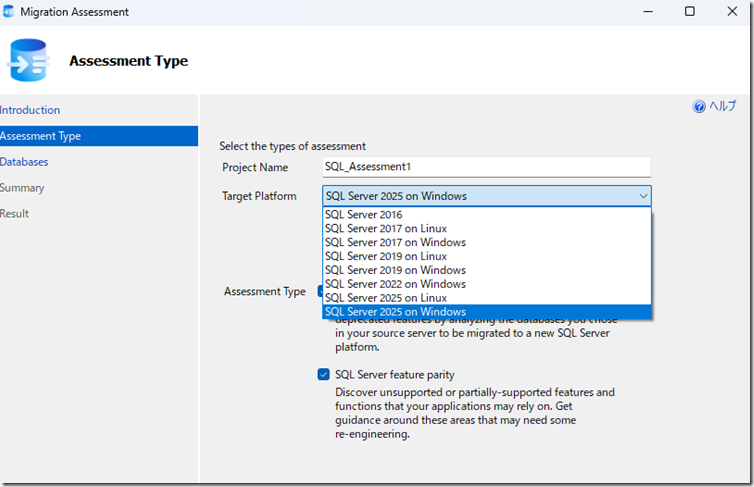The height and width of the screenshot is (487, 754).
Task: Select SQL Server 2025 on Linux
Action: point(385,298)
